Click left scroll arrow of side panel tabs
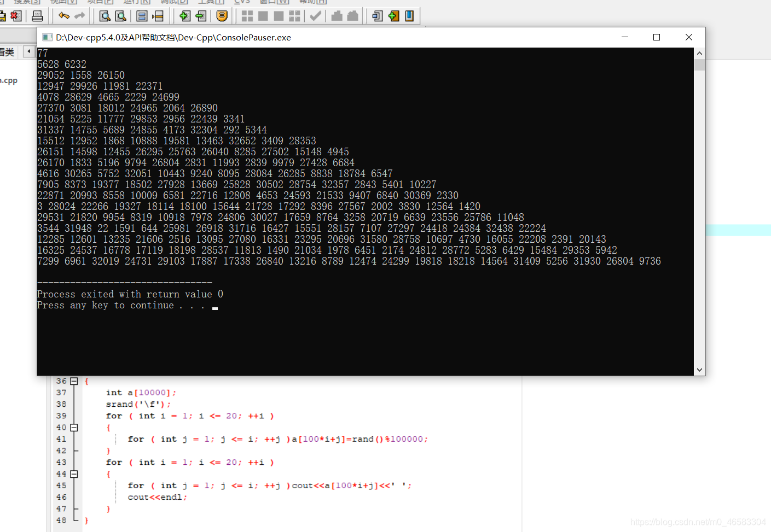 click(29, 51)
